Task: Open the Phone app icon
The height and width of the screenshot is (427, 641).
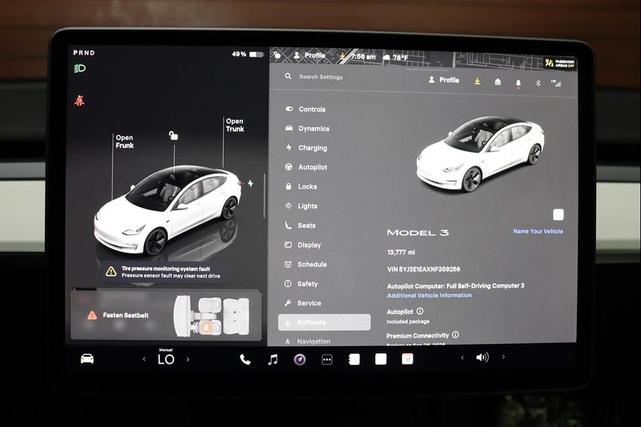Action: (x=245, y=360)
